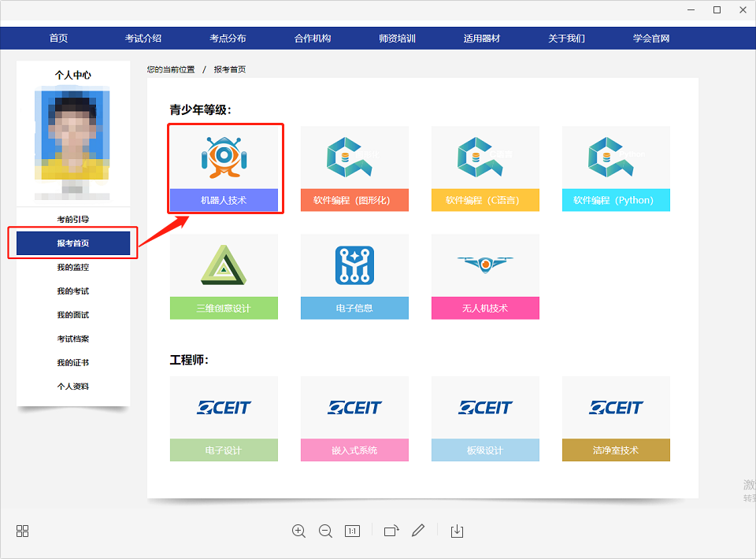
Task: Click the 报考首页 breadcrumb text
Action: 230,69
